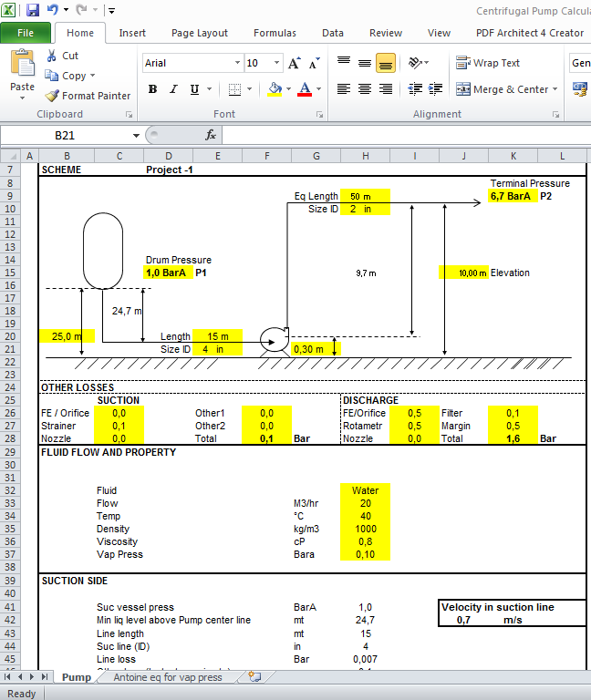Open the Font dialog launcher
The width and height of the screenshot is (591, 700).
pyautogui.click(x=319, y=115)
